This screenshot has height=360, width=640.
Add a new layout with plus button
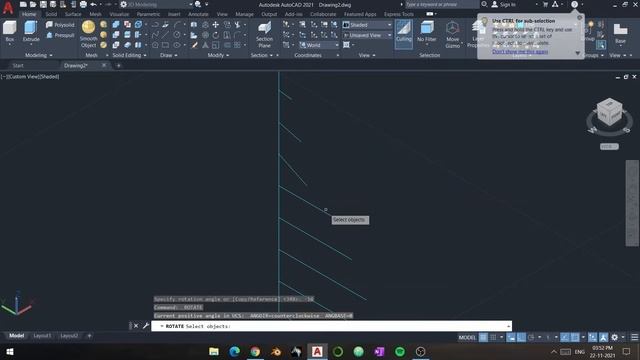point(89,336)
